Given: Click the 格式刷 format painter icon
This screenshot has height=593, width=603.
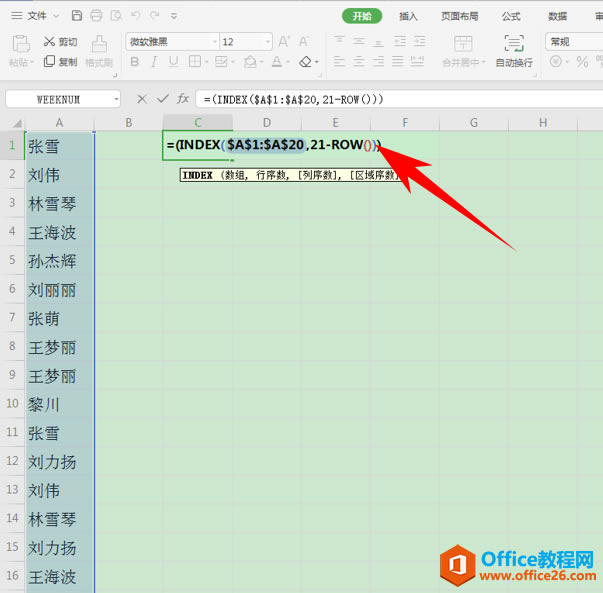Looking at the screenshot, I should 99,44.
